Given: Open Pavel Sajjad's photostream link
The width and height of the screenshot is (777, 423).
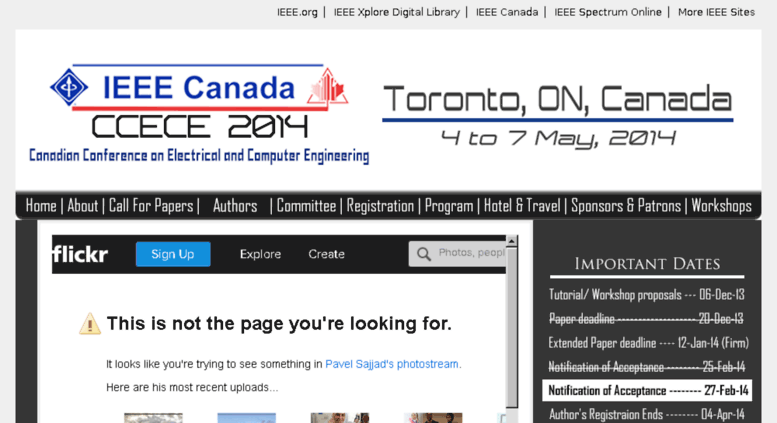Looking at the screenshot, I should click(392, 364).
